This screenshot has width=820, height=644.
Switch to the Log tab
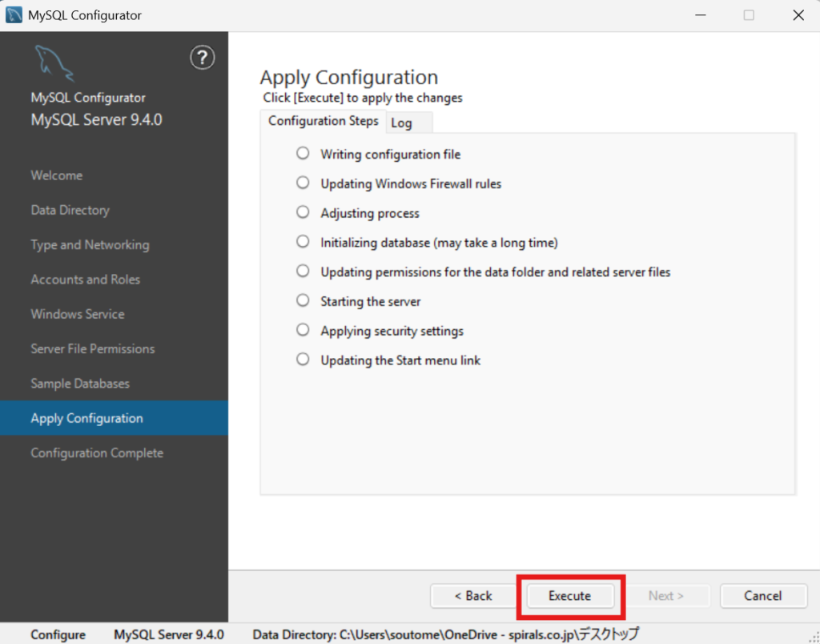(402, 123)
